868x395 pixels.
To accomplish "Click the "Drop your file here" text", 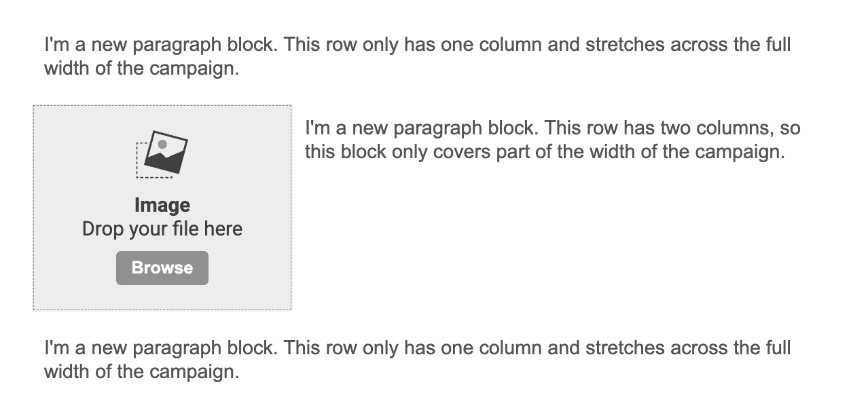I will pos(162,229).
